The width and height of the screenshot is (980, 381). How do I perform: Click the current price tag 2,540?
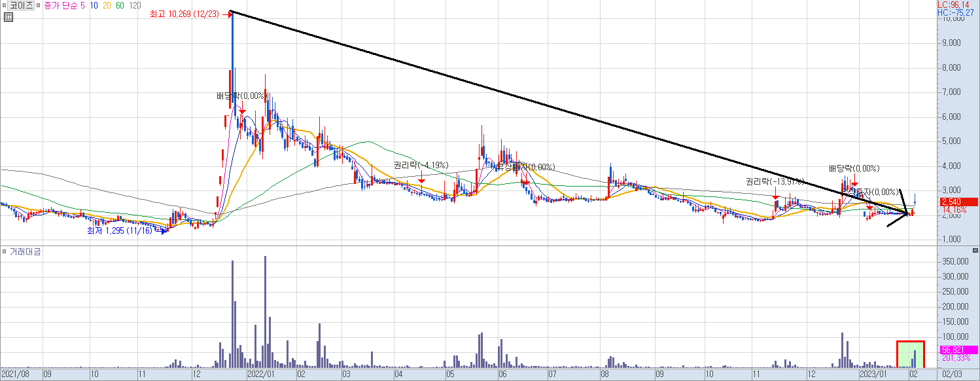point(958,202)
